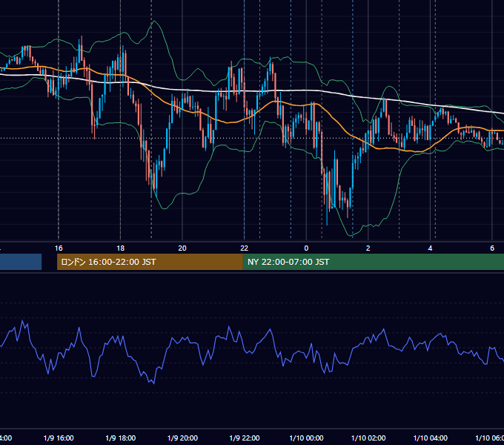Click the 6 hour label on upper axis
This screenshot has height=445, width=504.
(492, 248)
